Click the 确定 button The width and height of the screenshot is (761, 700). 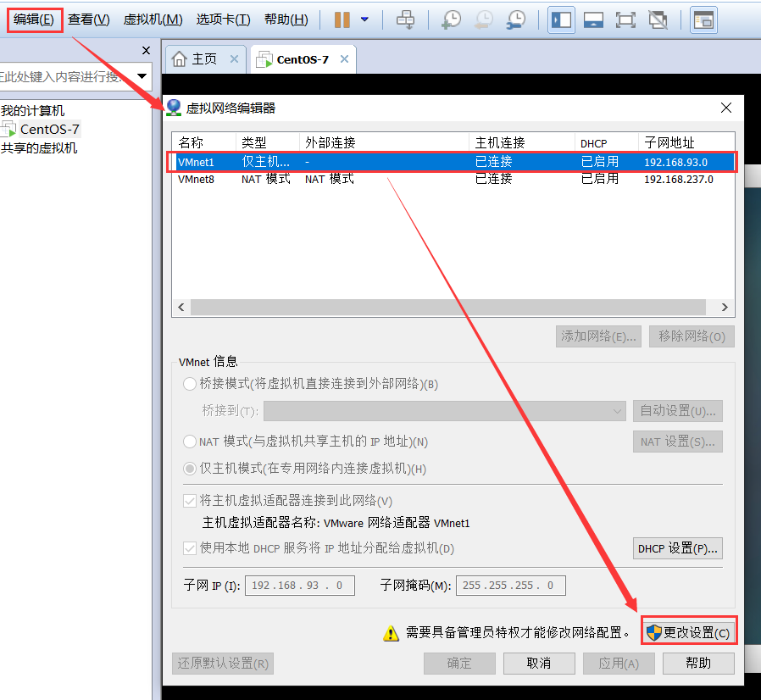click(459, 664)
